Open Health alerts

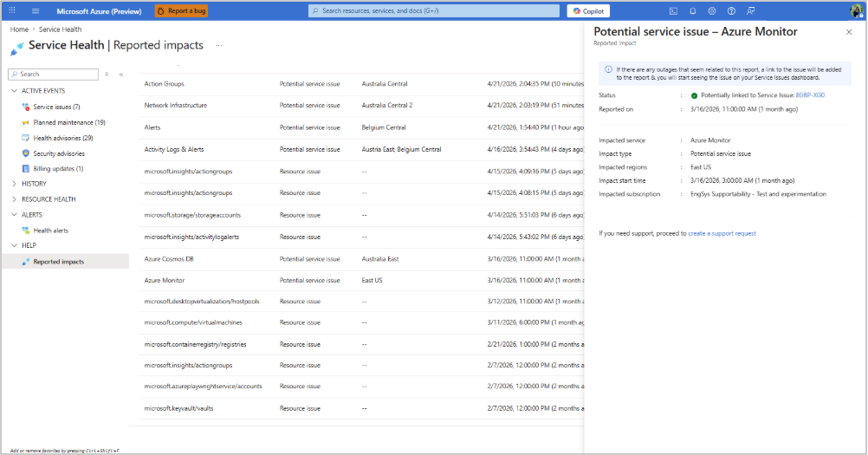(x=51, y=231)
